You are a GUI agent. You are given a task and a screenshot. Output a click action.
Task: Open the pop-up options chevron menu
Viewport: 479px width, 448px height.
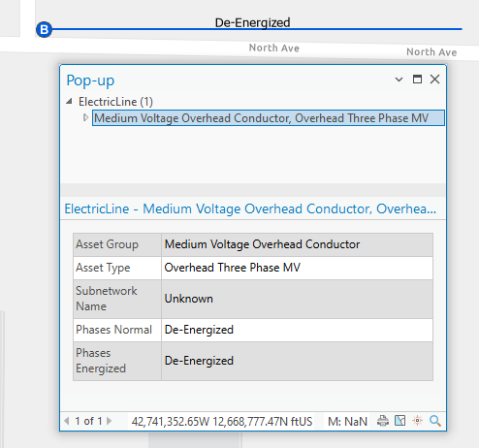pos(399,80)
